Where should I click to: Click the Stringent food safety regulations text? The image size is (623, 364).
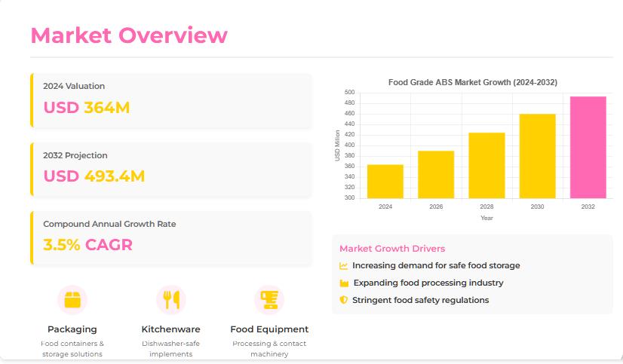click(421, 300)
